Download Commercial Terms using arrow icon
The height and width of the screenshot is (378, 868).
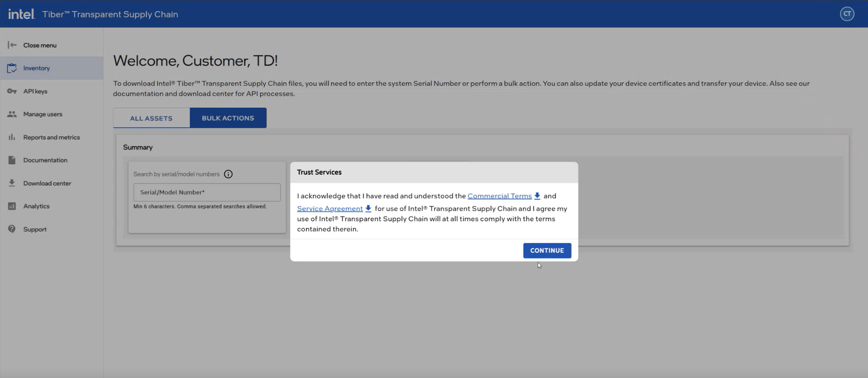(x=537, y=196)
